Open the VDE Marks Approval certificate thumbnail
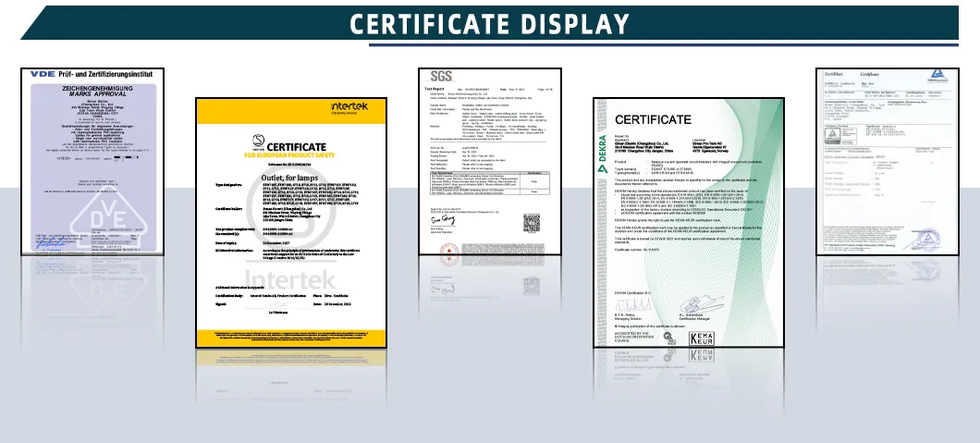Viewport: 980px width, 443px height. 92,161
